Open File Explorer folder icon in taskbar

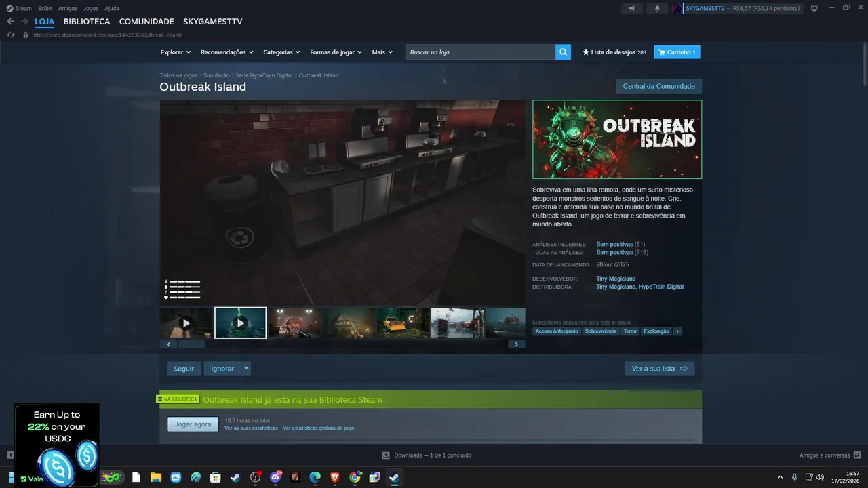[x=156, y=477]
